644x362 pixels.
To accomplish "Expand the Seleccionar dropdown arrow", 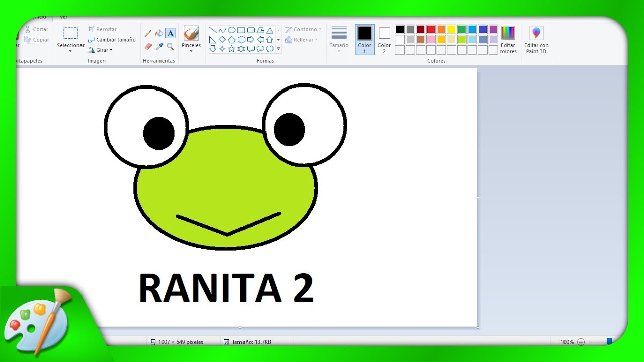I will tap(70, 51).
